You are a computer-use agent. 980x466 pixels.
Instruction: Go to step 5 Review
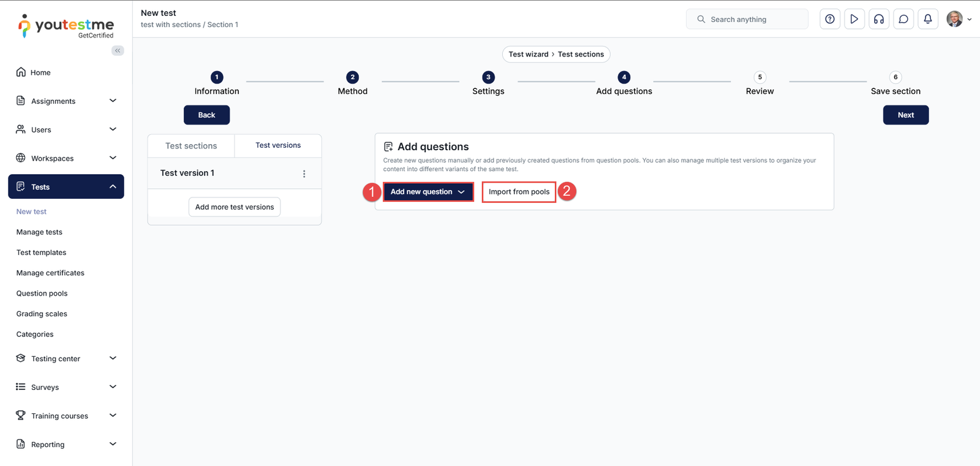click(x=759, y=77)
